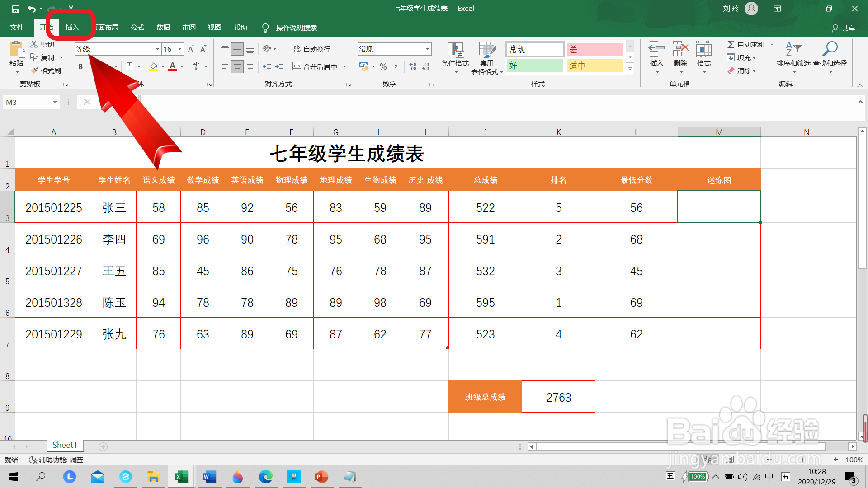Viewport: 868px width, 488px height.
Task: Expand the cell styles gallery
Action: [630, 69]
